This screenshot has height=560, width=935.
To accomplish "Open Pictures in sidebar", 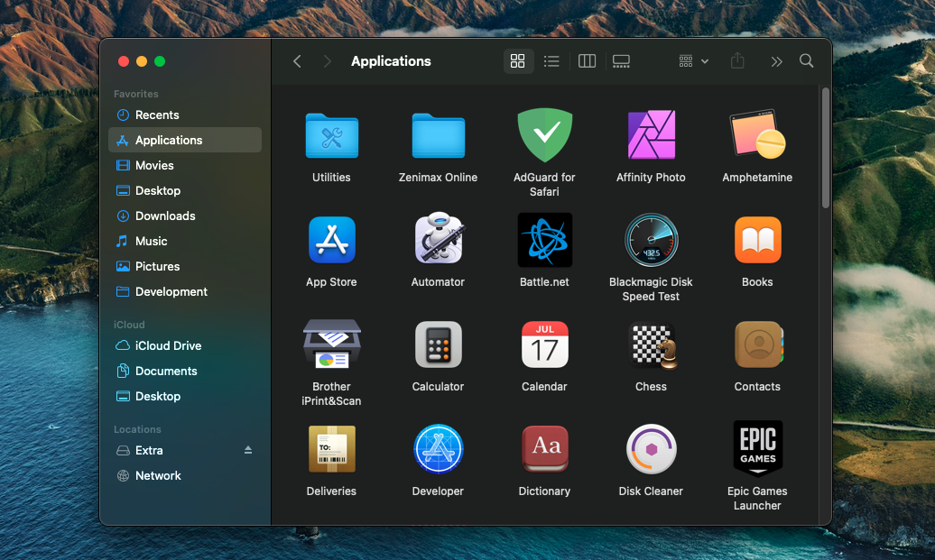I will 185,266.
